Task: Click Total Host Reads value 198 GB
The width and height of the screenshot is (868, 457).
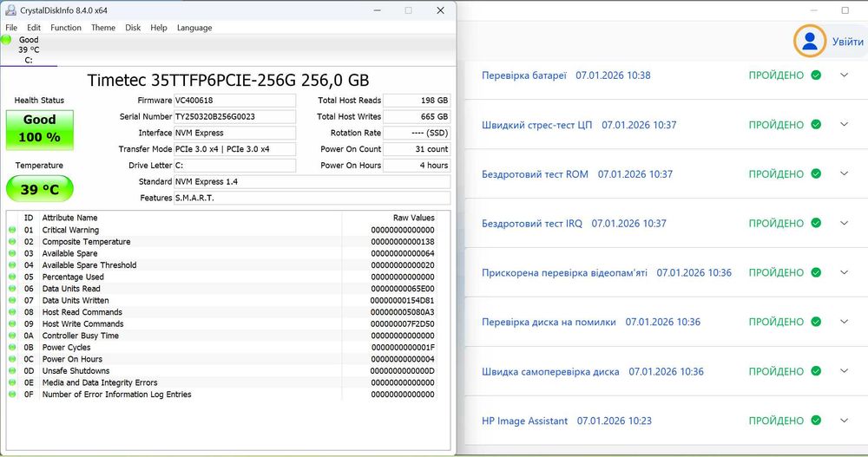Action: (x=417, y=101)
